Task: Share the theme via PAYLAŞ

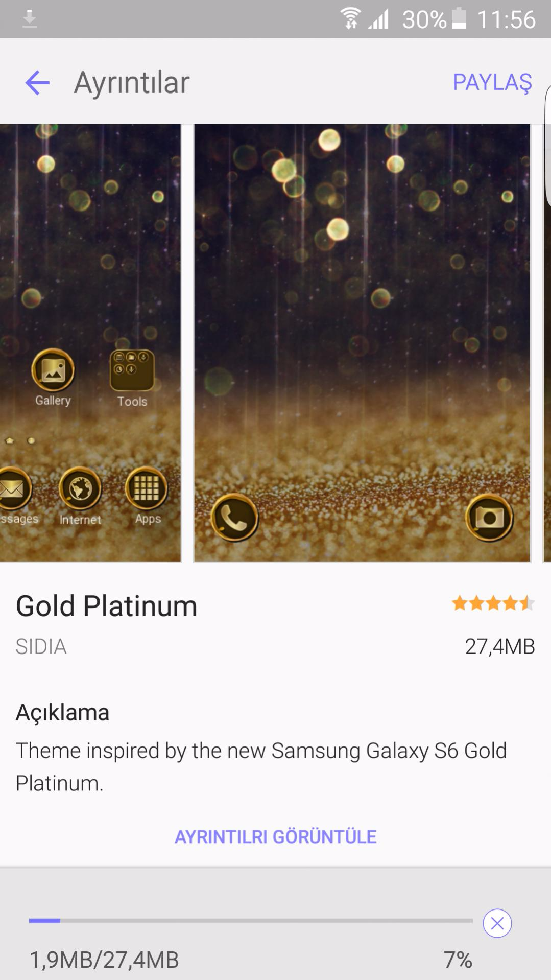Action: pos(492,82)
